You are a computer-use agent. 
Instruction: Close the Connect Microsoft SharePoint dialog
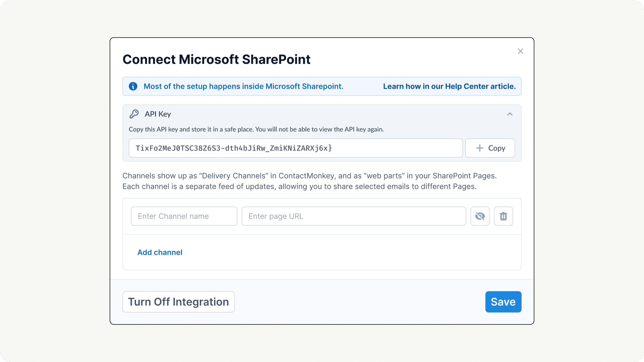(521, 51)
